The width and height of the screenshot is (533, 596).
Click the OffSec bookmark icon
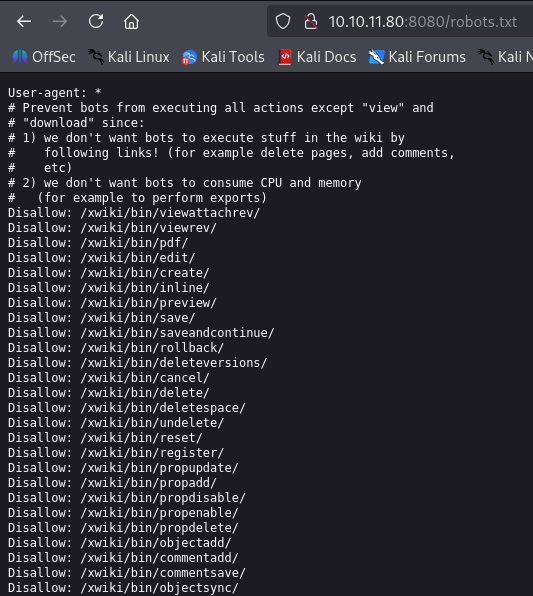pyautogui.click(x=20, y=57)
